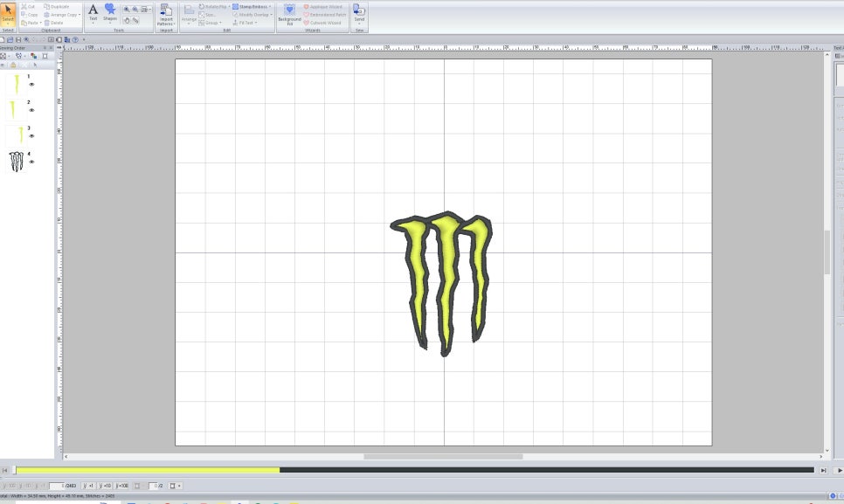The image size is (844, 504).
Task: Click the Sewing Order frame view icon
Action: (x=3, y=56)
